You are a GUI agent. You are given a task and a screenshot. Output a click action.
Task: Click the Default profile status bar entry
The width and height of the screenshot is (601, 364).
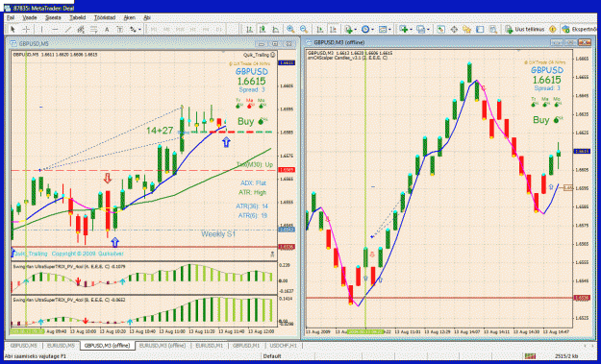pos(272,356)
